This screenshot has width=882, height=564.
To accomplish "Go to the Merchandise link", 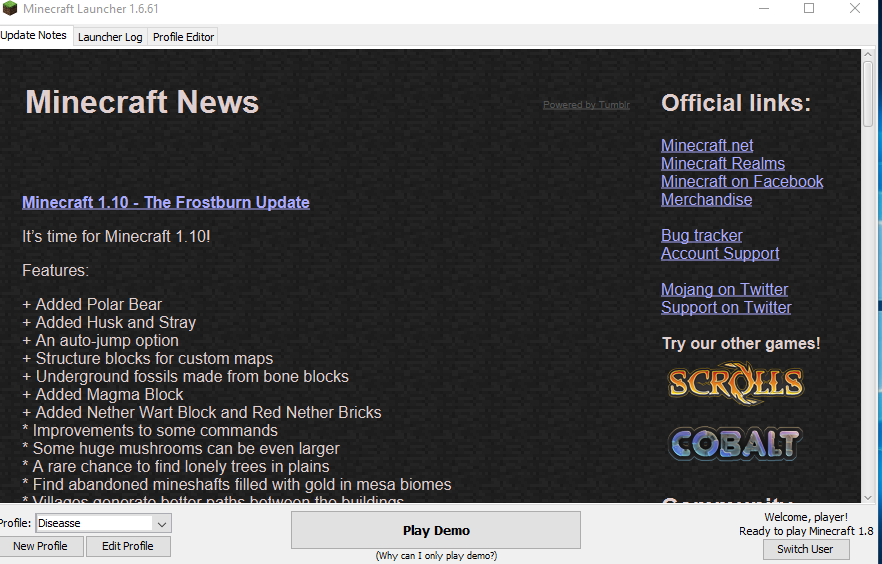I will pyautogui.click(x=706, y=199).
